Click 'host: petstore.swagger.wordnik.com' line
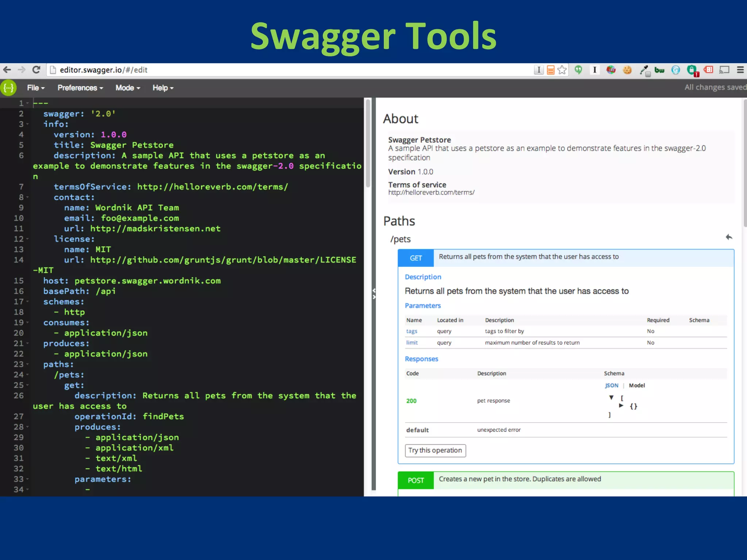The height and width of the screenshot is (560, 747). (132, 281)
